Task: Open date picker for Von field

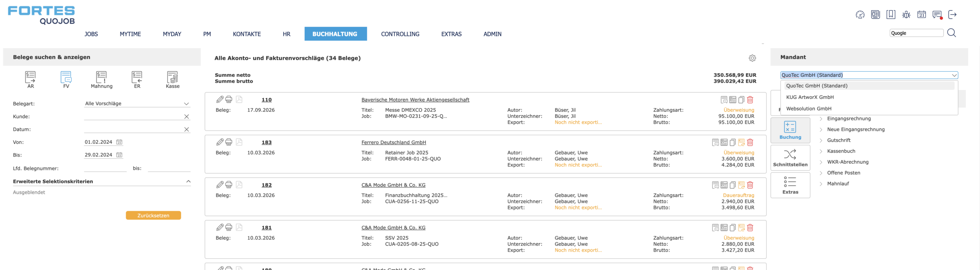Action: point(119,142)
